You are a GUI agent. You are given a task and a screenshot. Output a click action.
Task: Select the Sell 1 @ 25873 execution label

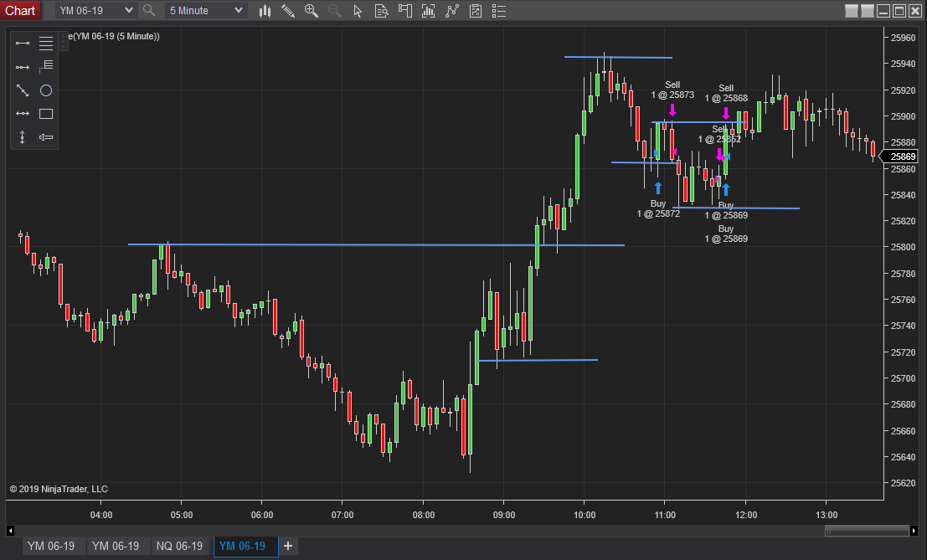pos(672,90)
